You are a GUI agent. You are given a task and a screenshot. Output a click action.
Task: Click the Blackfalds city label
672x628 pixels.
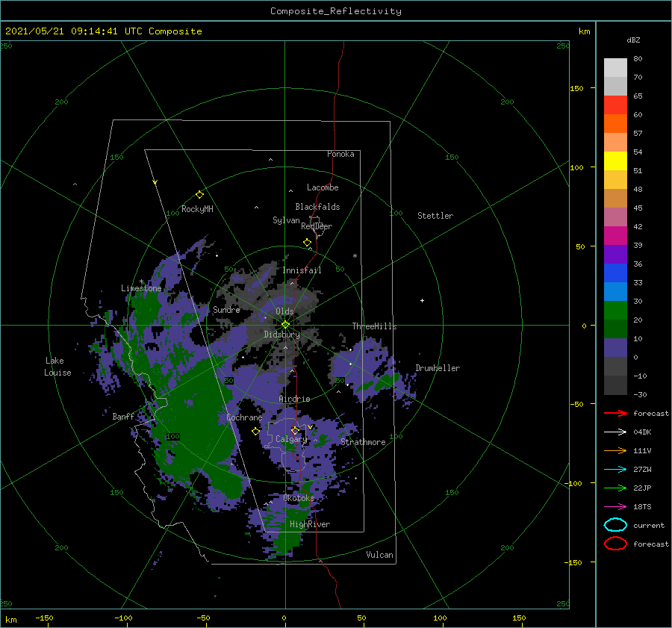(317, 207)
